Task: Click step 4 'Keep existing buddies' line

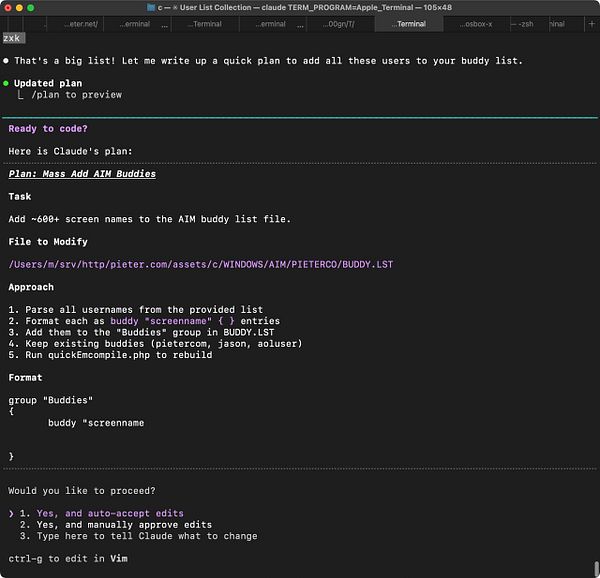Action: pos(155,344)
